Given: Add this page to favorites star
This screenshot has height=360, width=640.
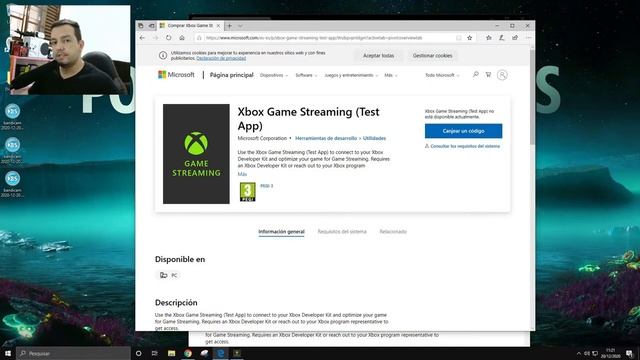Looking at the screenshot, I should click(469, 38).
